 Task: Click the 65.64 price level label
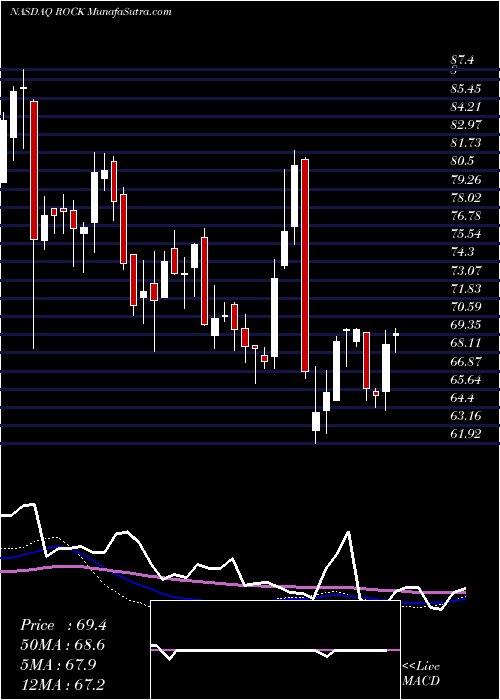pyautogui.click(x=466, y=380)
